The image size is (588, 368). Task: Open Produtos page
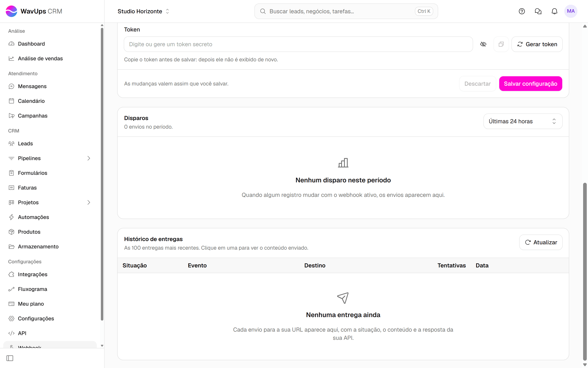(x=50, y=232)
